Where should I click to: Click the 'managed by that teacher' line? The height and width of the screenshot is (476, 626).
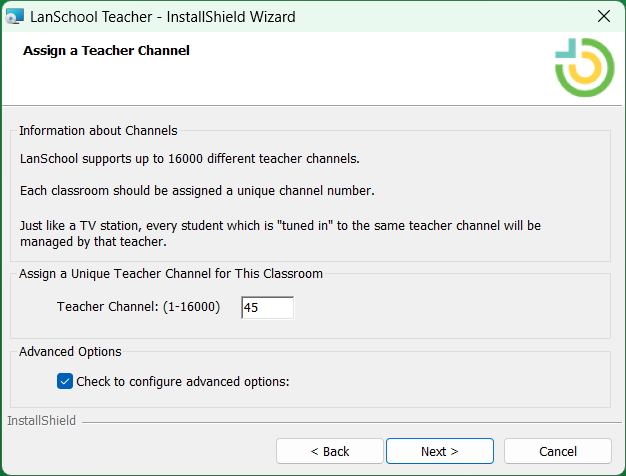[x=93, y=242]
